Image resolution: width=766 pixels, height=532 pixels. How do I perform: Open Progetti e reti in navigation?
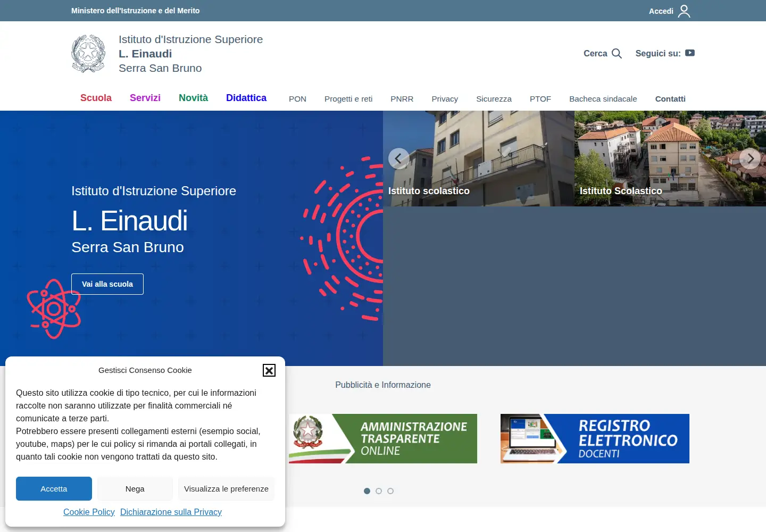[348, 99]
